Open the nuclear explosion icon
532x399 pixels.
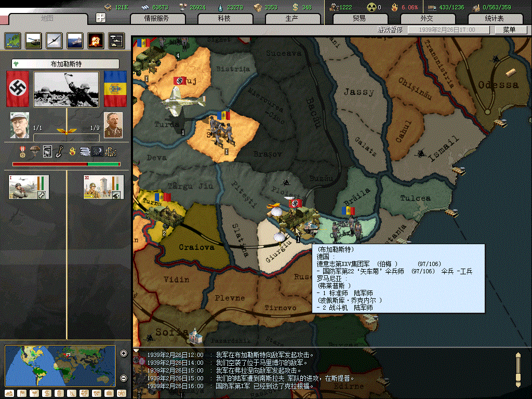click(x=96, y=41)
